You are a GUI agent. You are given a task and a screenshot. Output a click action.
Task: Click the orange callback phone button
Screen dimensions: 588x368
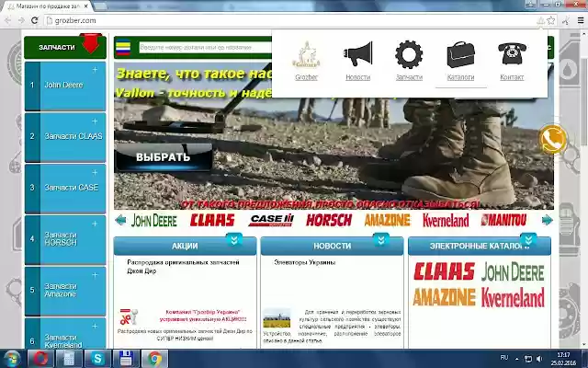tap(553, 139)
